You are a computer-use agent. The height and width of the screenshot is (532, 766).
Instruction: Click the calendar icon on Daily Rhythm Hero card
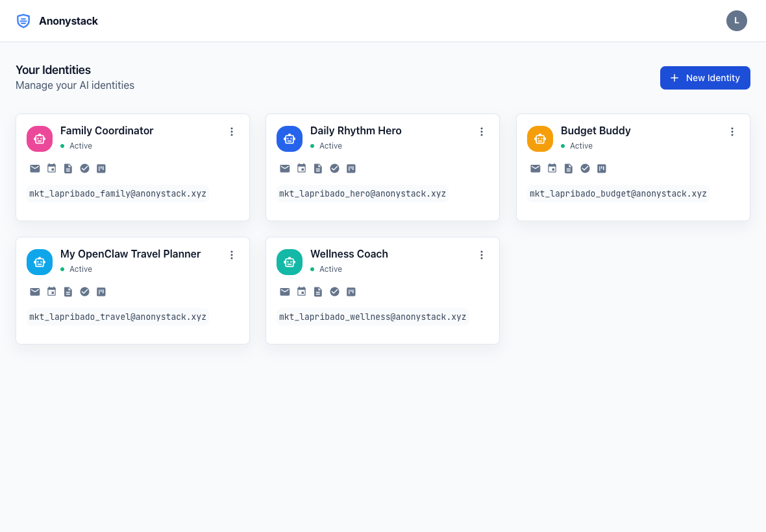point(302,169)
